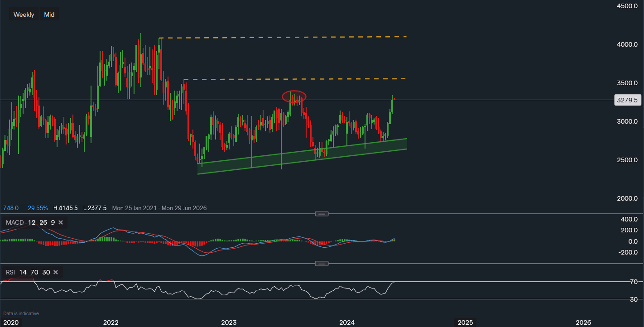The image size is (644, 327).
Task: Click the 2022 label on time axis
Action: (111, 322)
